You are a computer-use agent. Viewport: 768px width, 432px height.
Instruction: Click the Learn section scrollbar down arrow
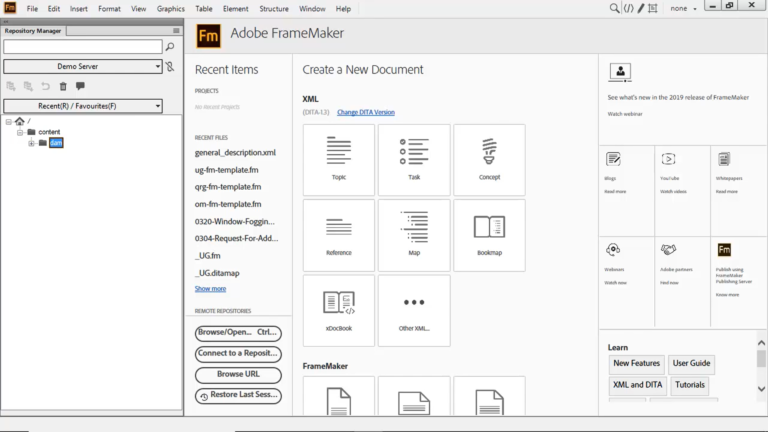[x=761, y=389]
